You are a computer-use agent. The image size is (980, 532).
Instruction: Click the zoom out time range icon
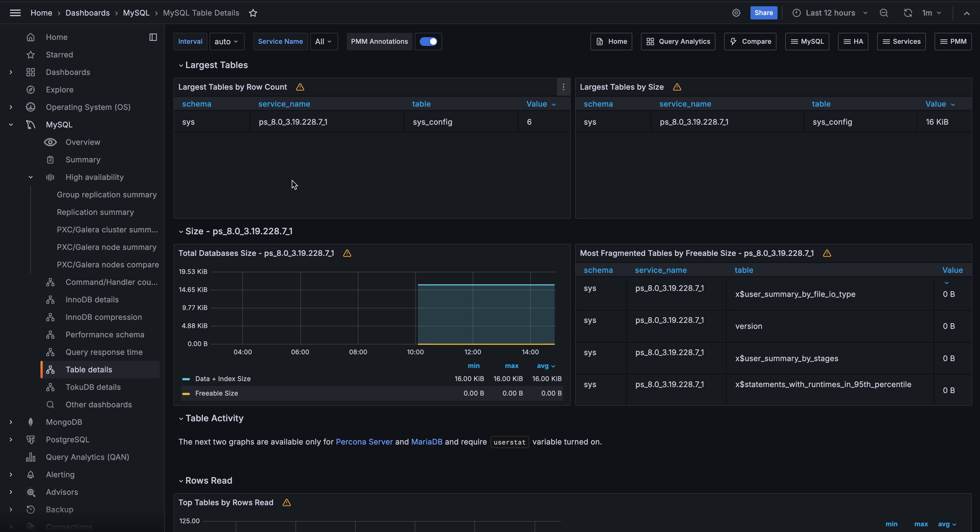tap(884, 13)
